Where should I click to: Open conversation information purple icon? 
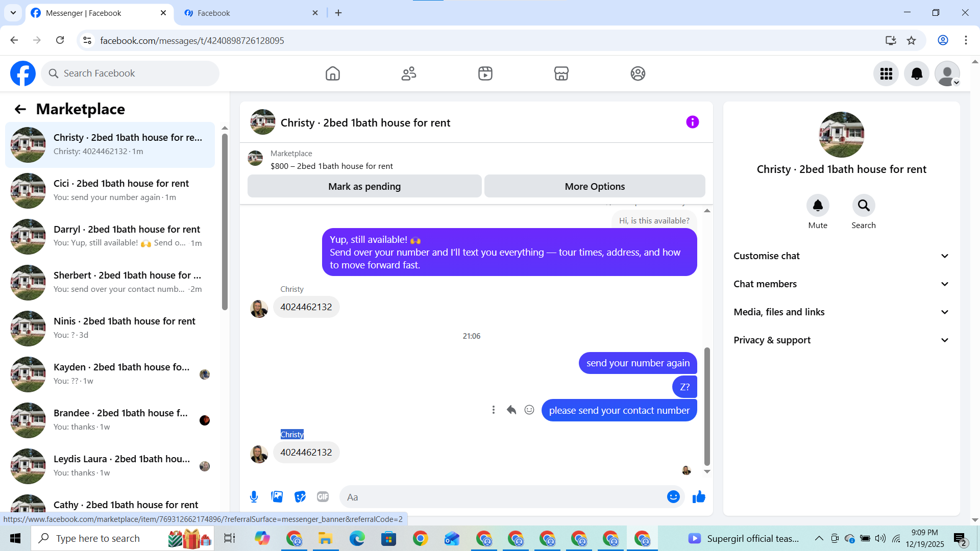coord(692,122)
